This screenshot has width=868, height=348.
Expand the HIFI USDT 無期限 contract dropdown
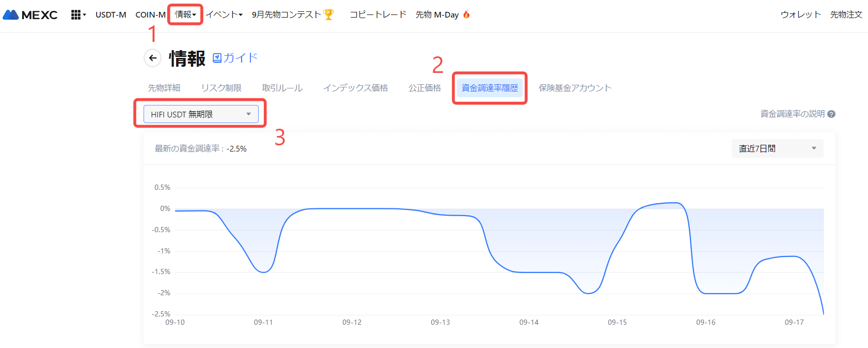click(201, 114)
